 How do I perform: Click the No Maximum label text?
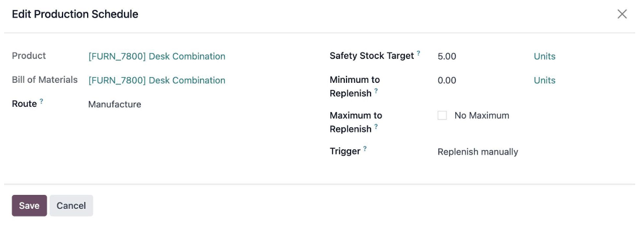tap(482, 116)
